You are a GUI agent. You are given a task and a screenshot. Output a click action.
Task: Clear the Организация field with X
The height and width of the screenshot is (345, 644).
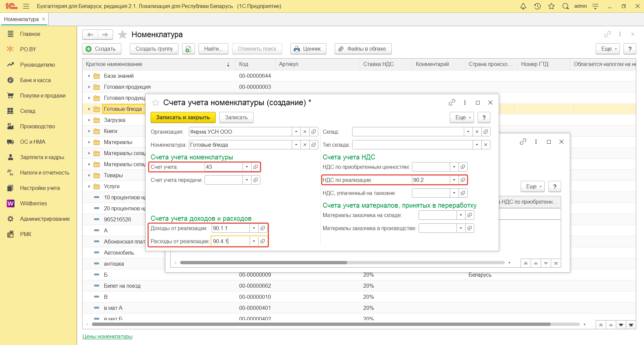point(305,132)
